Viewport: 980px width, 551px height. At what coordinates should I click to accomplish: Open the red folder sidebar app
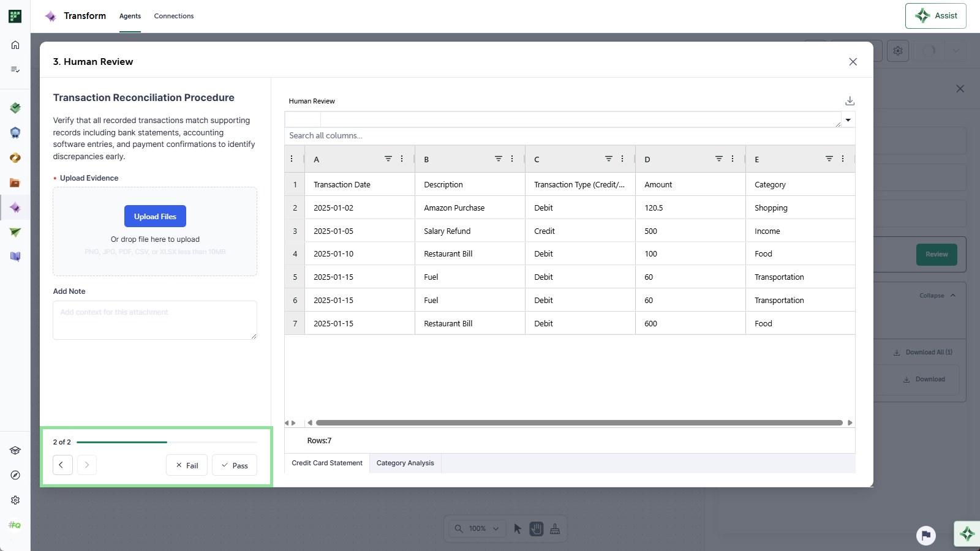(x=15, y=182)
